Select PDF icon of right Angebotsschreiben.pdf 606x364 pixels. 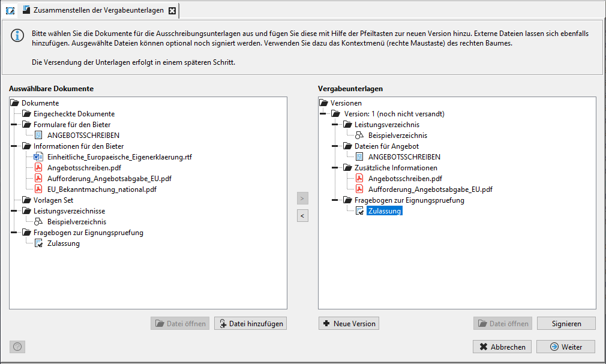(x=359, y=179)
